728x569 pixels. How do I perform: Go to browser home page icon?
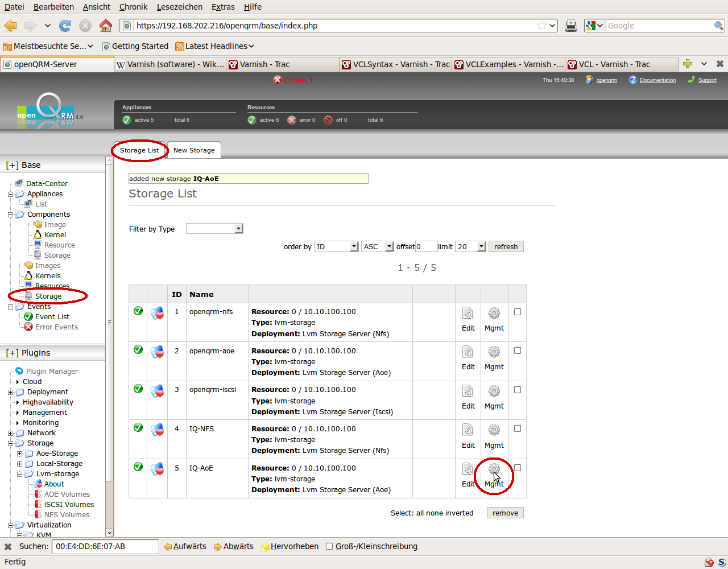click(106, 26)
